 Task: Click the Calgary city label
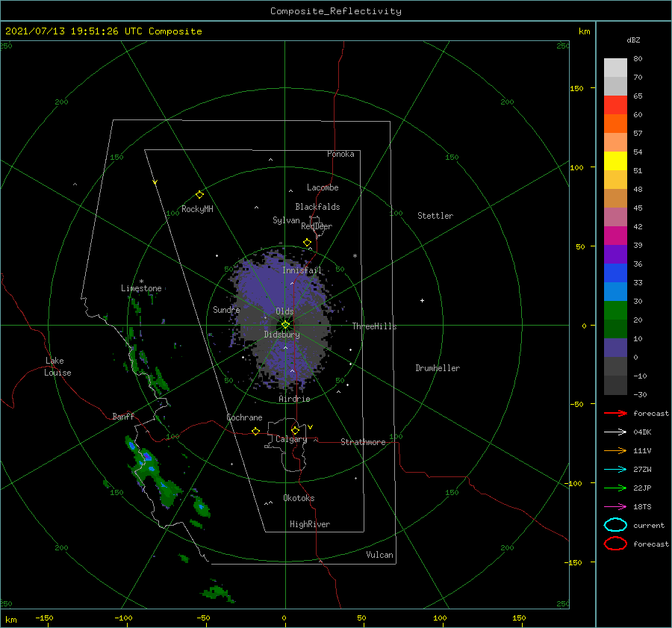pos(291,439)
